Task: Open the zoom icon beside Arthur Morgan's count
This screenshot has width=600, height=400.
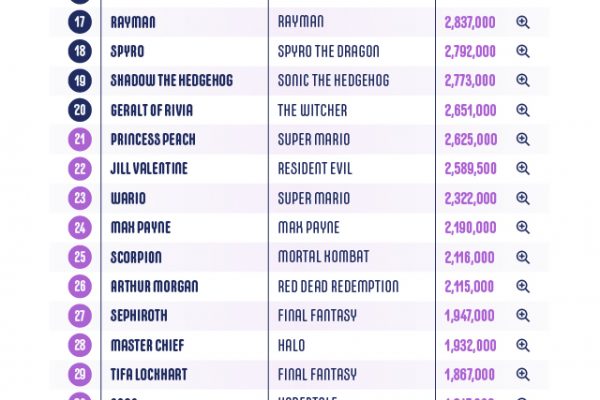Action: pos(523,286)
